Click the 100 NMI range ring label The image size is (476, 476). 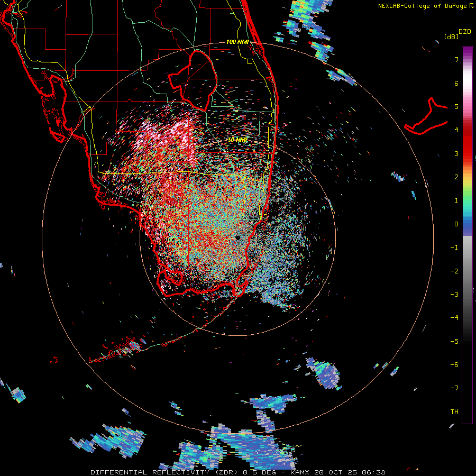tap(237, 42)
